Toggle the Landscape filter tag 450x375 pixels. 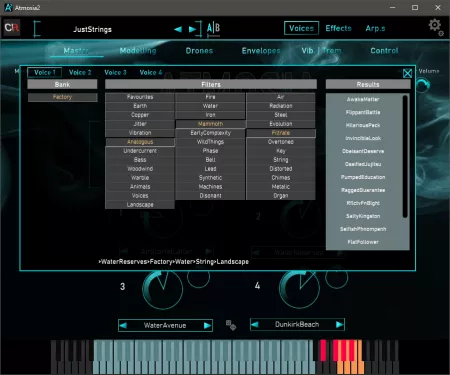(x=140, y=205)
